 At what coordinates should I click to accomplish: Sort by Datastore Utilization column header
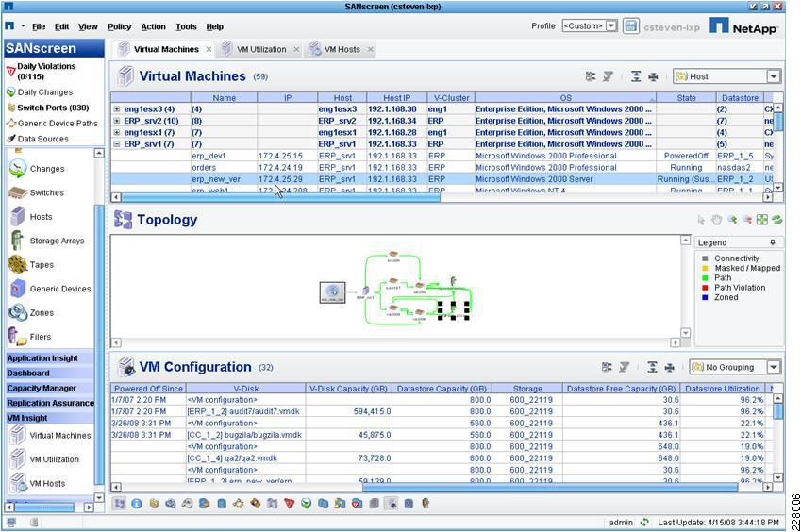point(723,389)
